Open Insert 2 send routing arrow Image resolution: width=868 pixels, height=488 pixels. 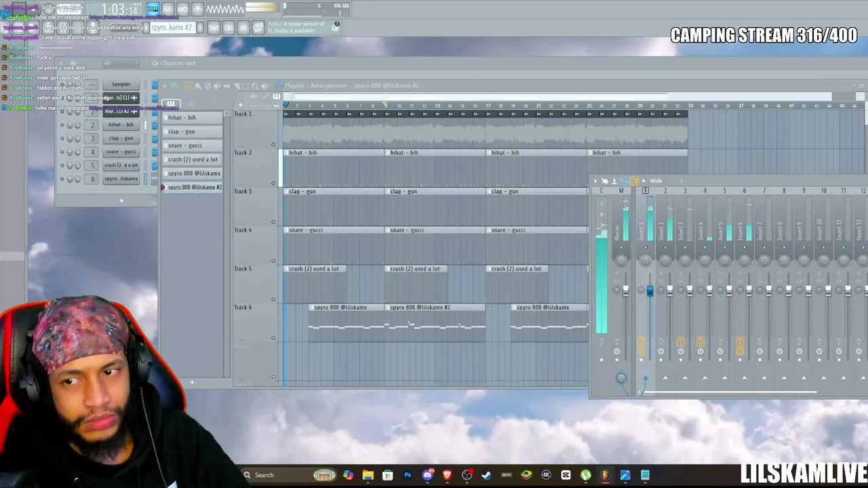(665, 378)
